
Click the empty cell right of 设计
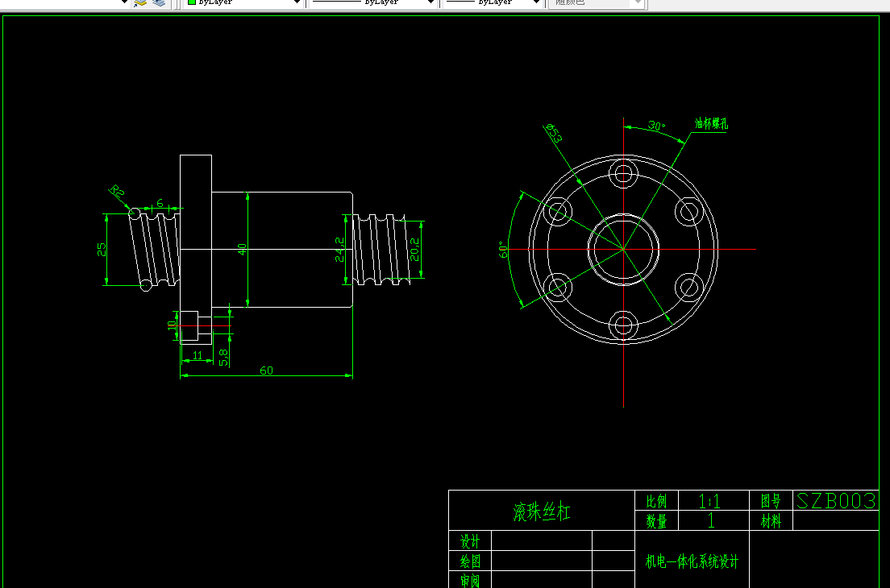(x=542, y=540)
